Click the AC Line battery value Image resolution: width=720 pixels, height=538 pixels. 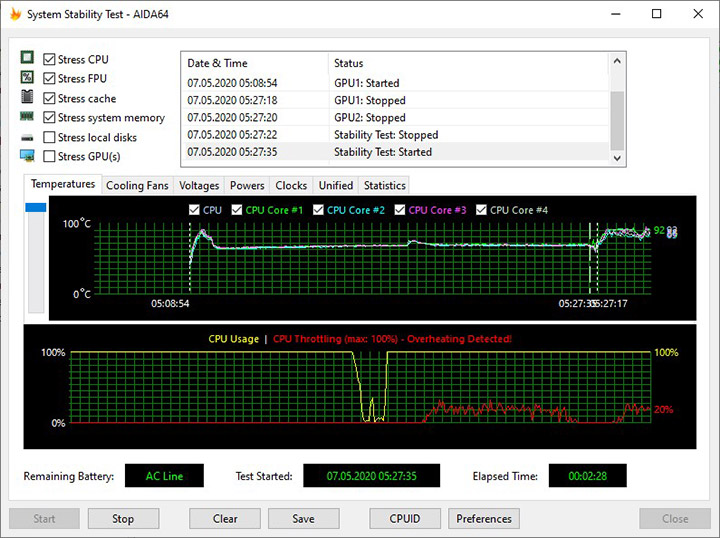pyautogui.click(x=164, y=476)
